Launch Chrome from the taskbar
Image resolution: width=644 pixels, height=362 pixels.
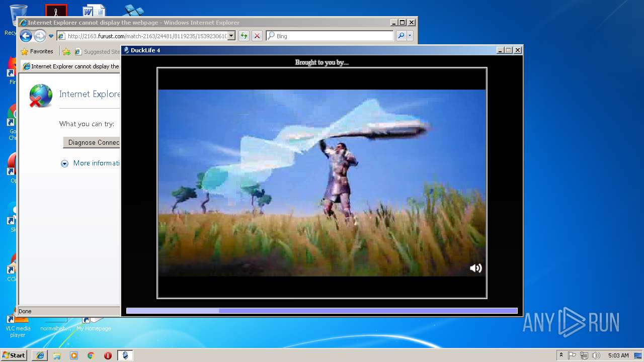91,355
